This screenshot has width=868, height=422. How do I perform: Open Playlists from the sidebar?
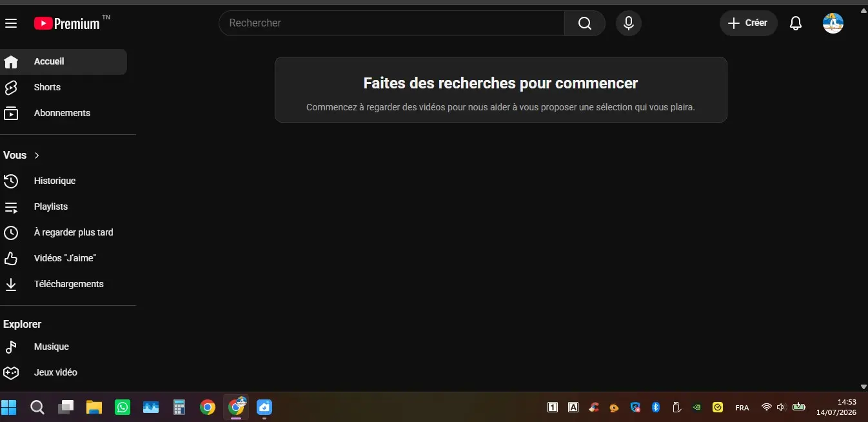(63, 207)
